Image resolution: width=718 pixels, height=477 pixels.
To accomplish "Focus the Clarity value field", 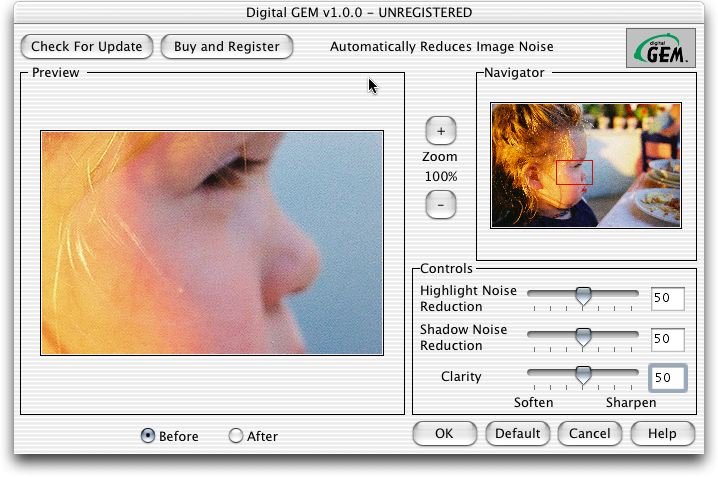I will 668,378.
